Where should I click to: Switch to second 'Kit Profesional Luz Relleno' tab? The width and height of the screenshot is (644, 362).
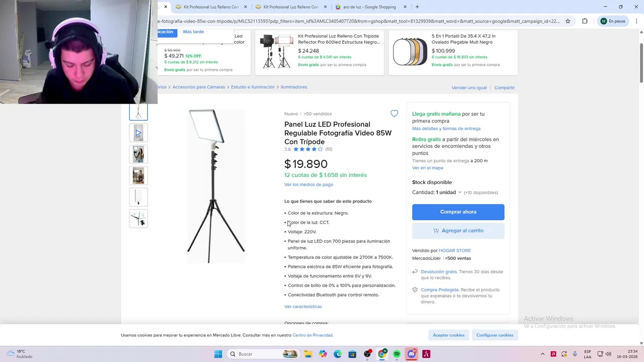pyautogui.click(x=291, y=7)
